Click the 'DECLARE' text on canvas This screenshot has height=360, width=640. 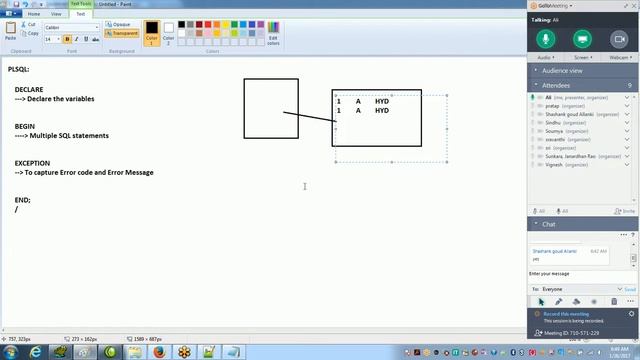(x=29, y=89)
